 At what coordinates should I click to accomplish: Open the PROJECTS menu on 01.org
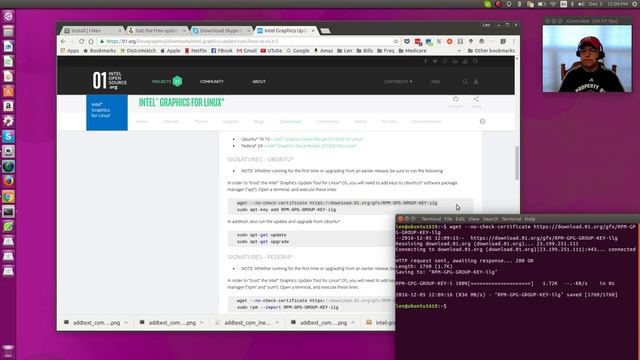coord(167,81)
